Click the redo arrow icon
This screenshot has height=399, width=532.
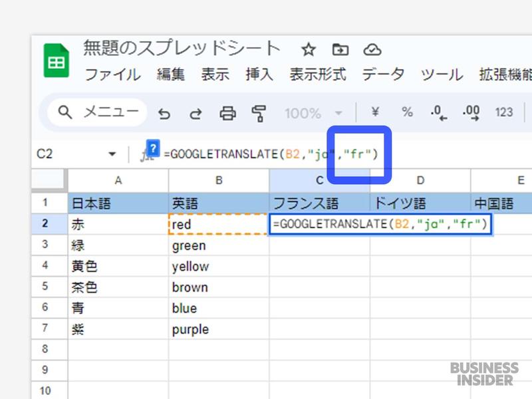pos(196,113)
